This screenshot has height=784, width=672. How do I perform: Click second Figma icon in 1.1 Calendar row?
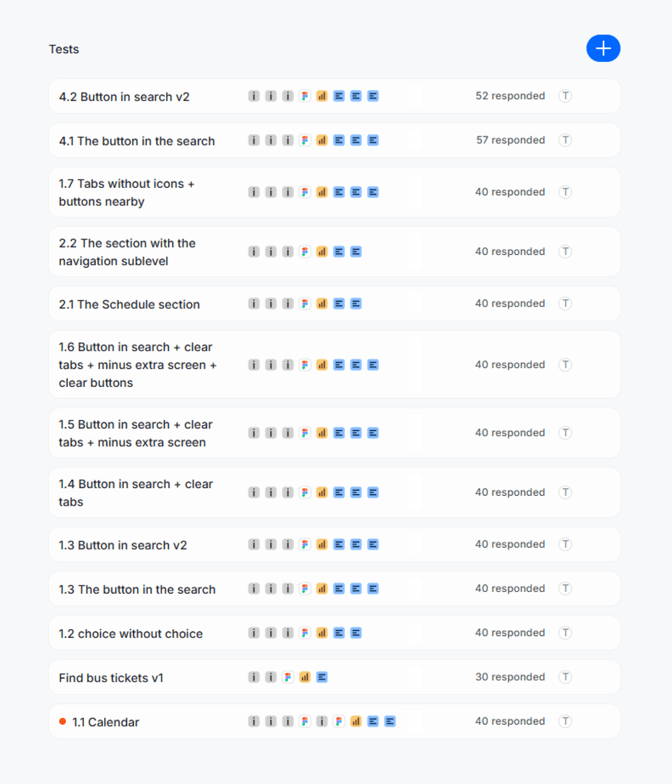[339, 722]
